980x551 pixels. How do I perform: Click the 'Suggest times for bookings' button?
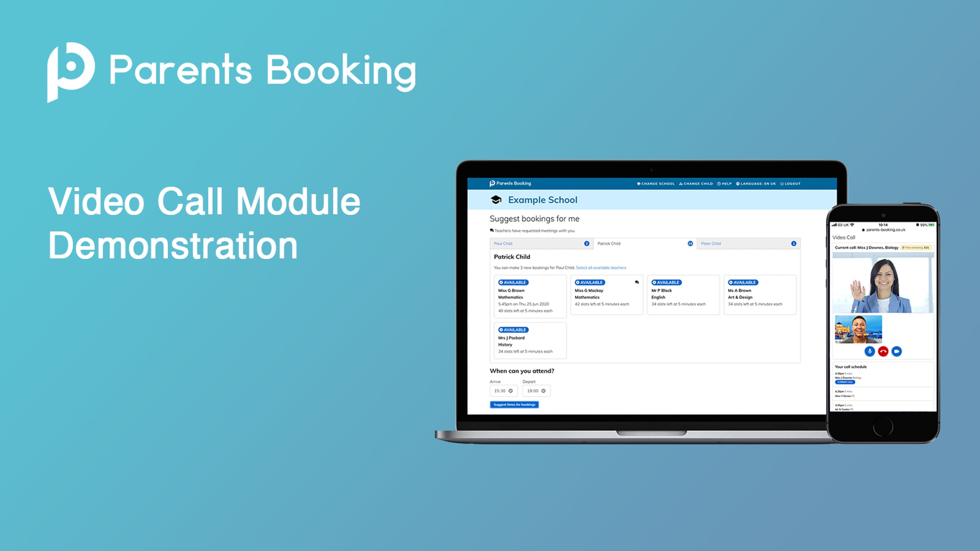[x=514, y=404]
